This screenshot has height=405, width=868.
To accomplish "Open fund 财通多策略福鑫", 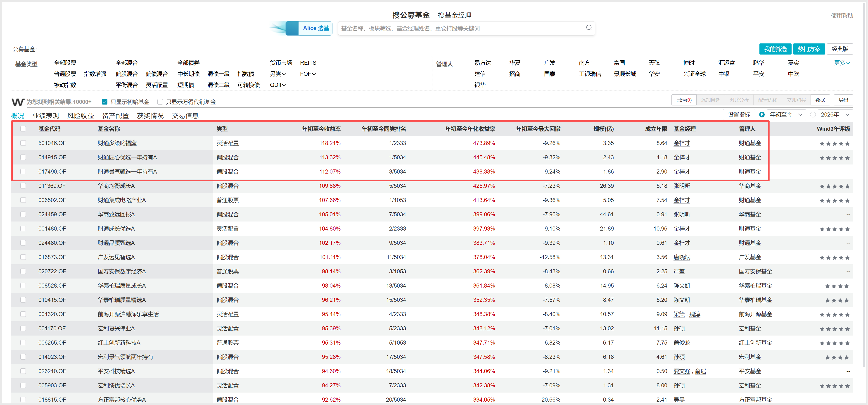I will (x=117, y=143).
